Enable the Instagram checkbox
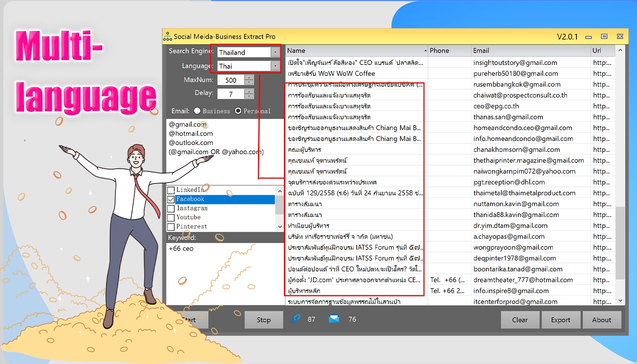The height and width of the screenshot is (364, 637). [x=171, y=208]
